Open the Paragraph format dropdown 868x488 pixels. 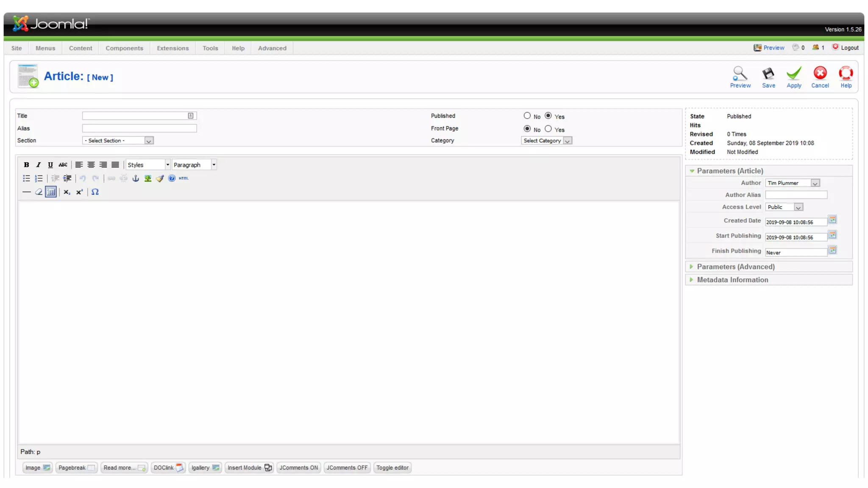[195, 165]
